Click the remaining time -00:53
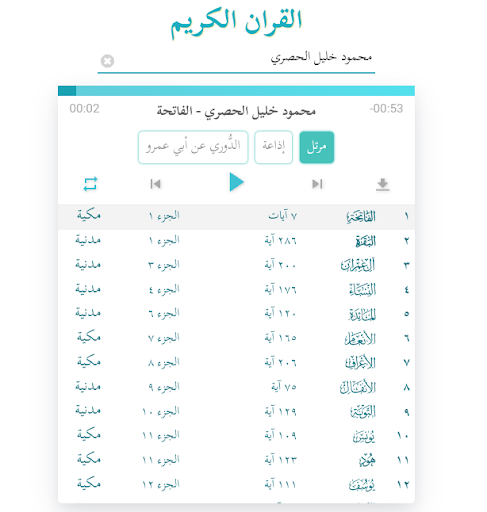Image resolution: width=487 pixels, height=512 pixels. pos(386,109)
